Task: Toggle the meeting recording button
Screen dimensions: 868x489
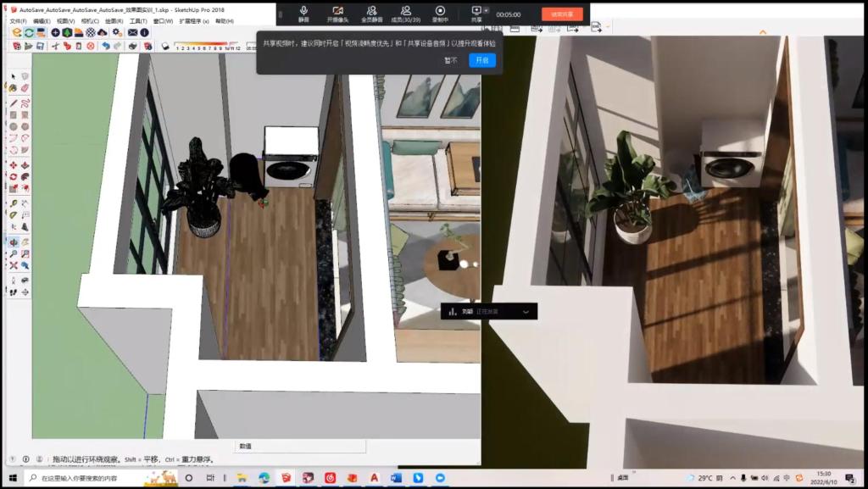Action: [x=440, y=14]
